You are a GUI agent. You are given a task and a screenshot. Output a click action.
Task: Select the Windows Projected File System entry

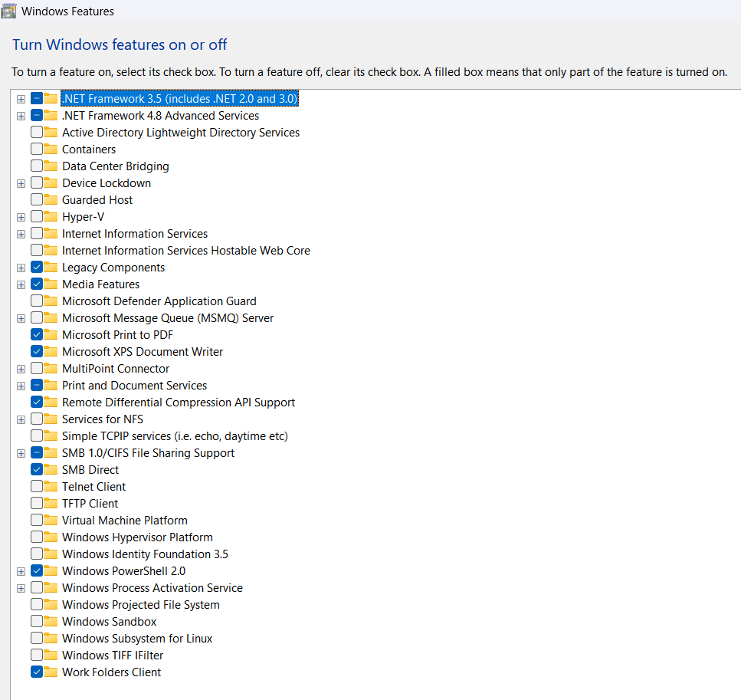click(140, 604)
